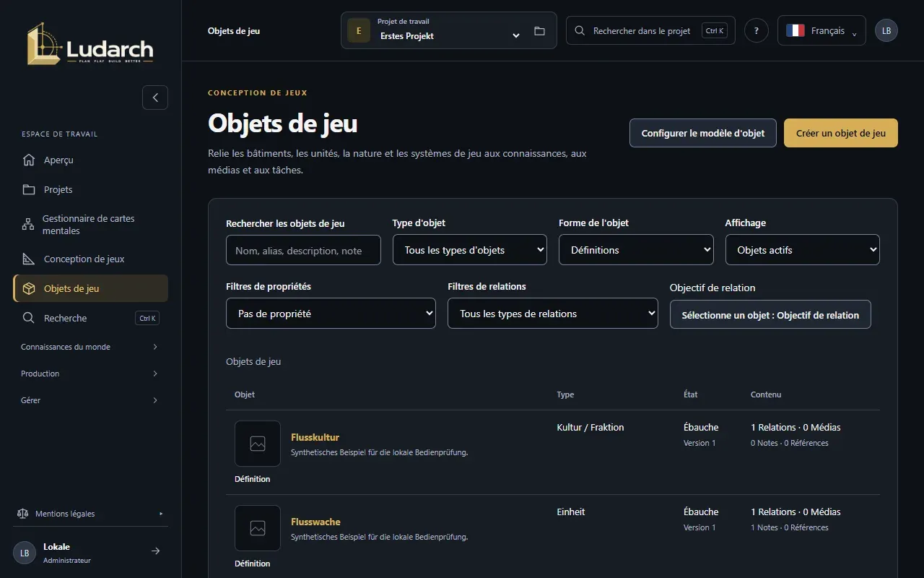The height and width of the screenshot is (578, 924).
Task: Open the Forme de l'objet dropdown
Action: pos(636,250)
